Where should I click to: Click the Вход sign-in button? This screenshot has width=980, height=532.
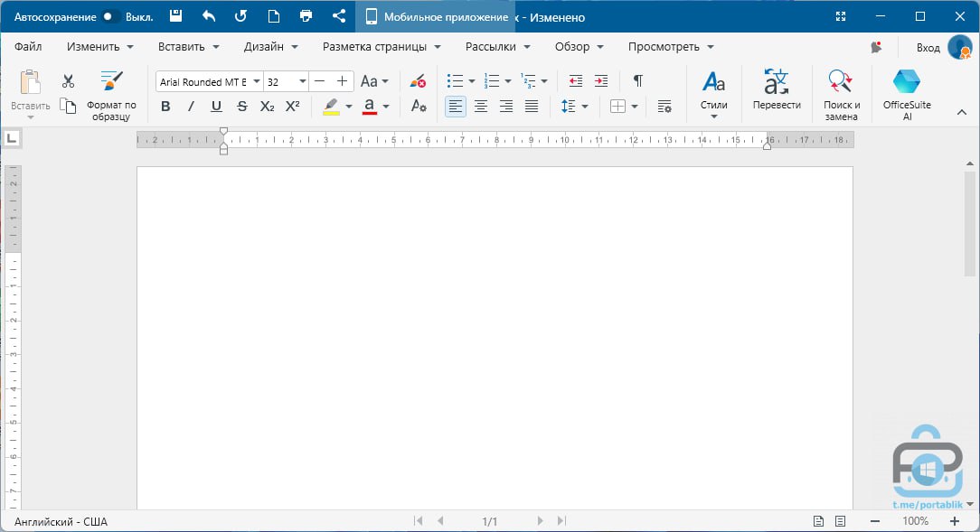coord(928,47)
